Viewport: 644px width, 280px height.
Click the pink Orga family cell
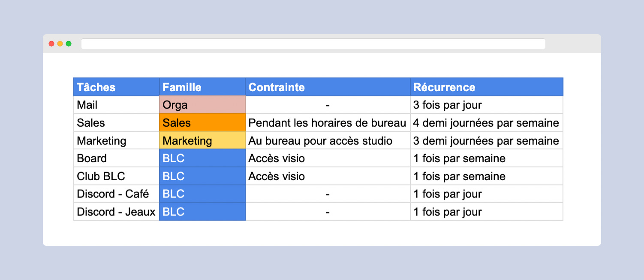[202, 105]
